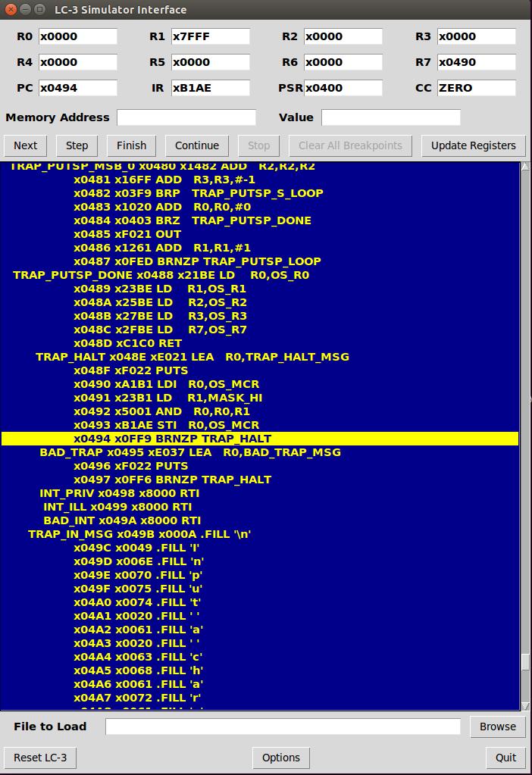Click the File to Load field
This screenshot has width=532, height=775.
[283, 727]
